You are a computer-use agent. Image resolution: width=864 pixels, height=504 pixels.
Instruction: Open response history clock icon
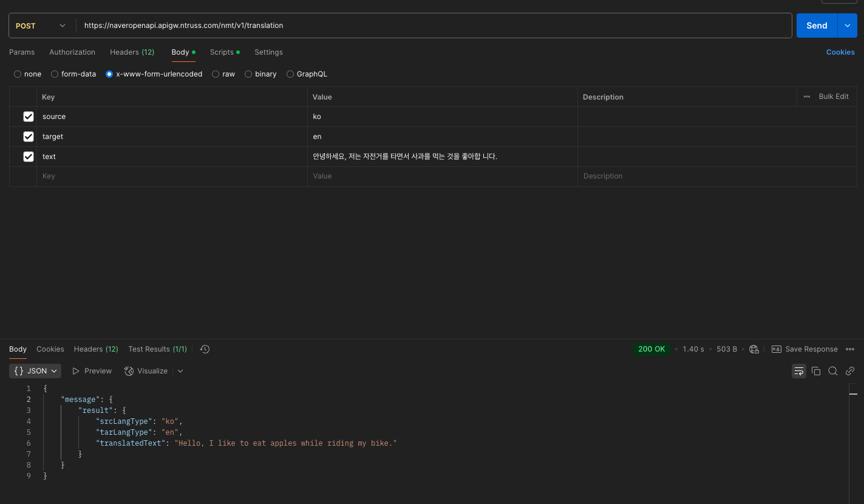(x=205, y=349)
